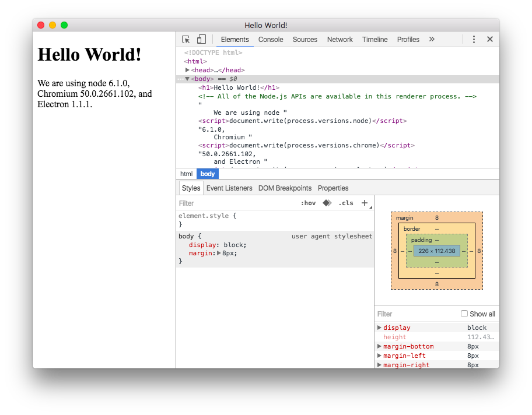Focus the Styles Filter input

[237, 203]
